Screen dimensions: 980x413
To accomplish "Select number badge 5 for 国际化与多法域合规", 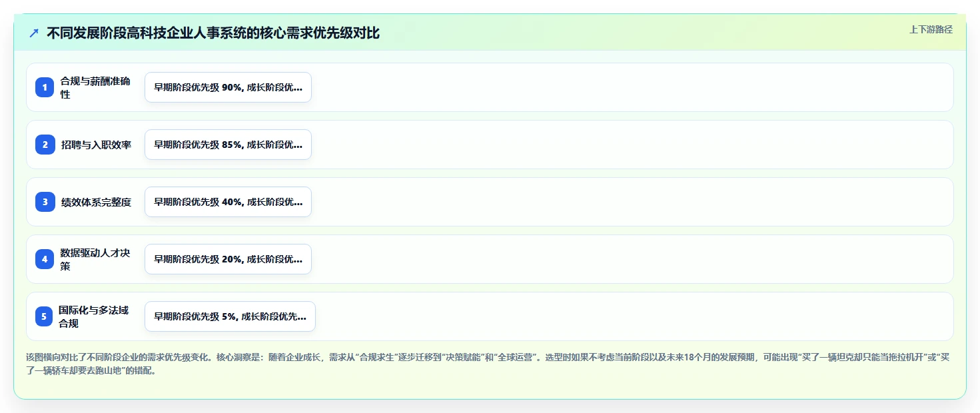I will click(x=44, y=316).
